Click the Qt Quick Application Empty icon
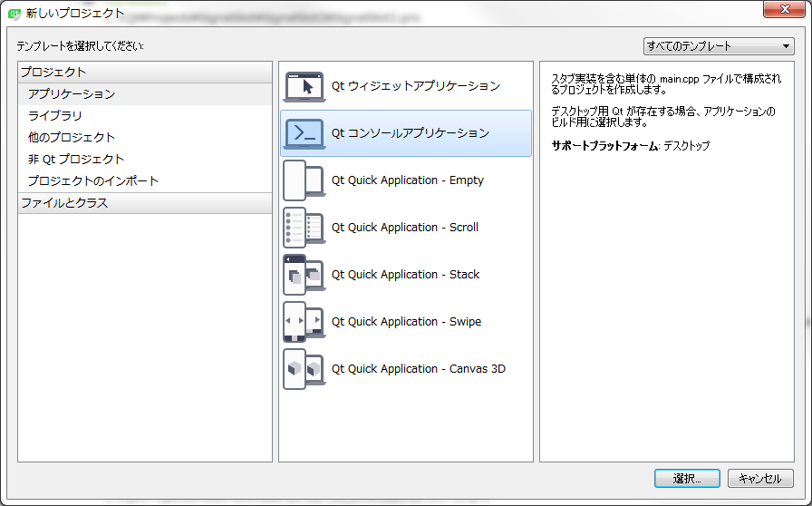 304,180
